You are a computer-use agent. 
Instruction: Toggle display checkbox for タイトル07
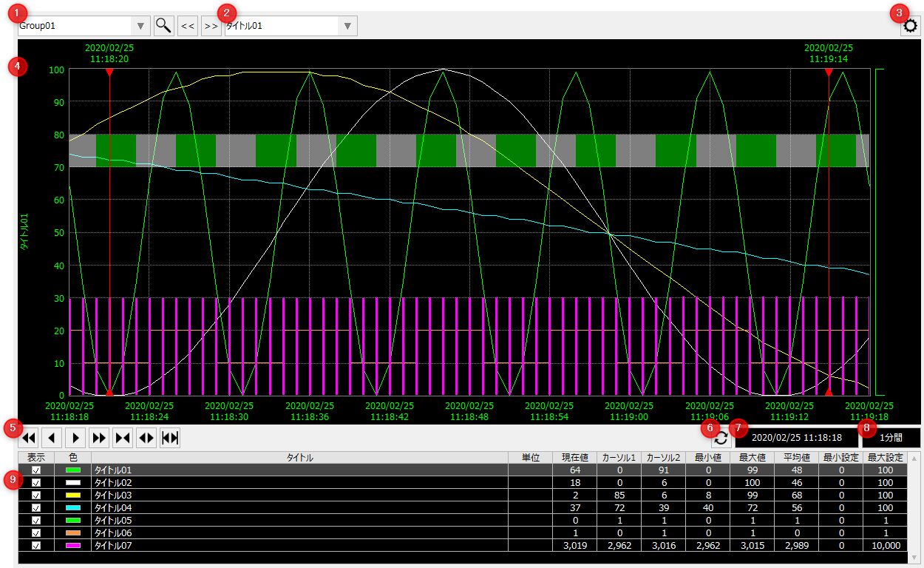36,546
